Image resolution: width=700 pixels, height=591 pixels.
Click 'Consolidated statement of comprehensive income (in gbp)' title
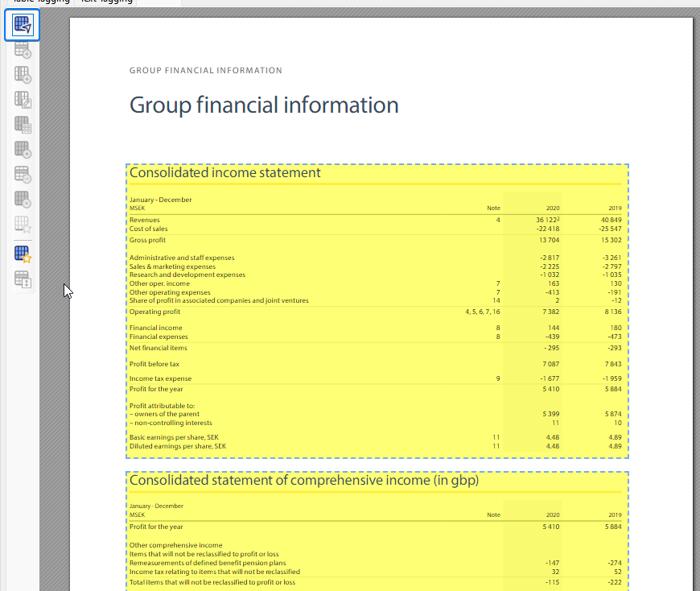(x=304, y=480)
